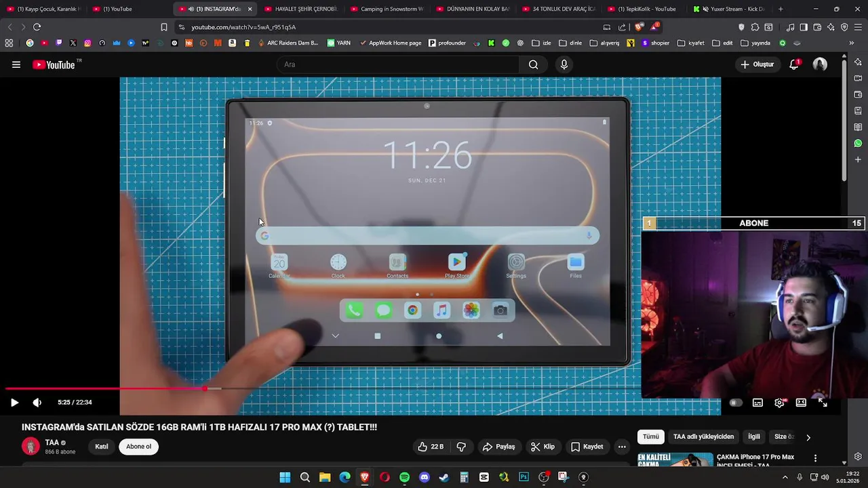The height and width of the screenshot is (488, 868).
Task: Open the Brave Shields lion icon
Action: pos(639,27)
